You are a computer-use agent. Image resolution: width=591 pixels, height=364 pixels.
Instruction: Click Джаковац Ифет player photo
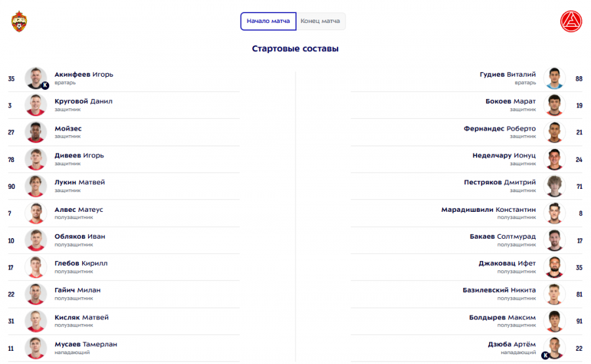point(556,267)
